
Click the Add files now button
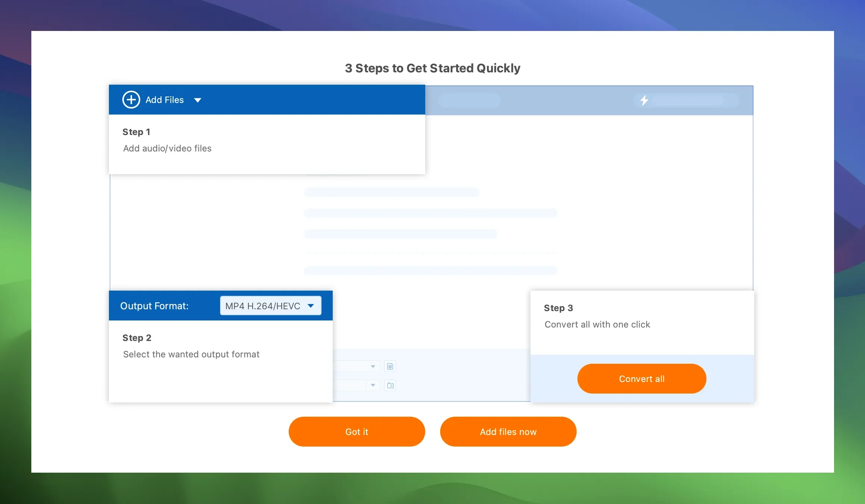pos(508,432)
